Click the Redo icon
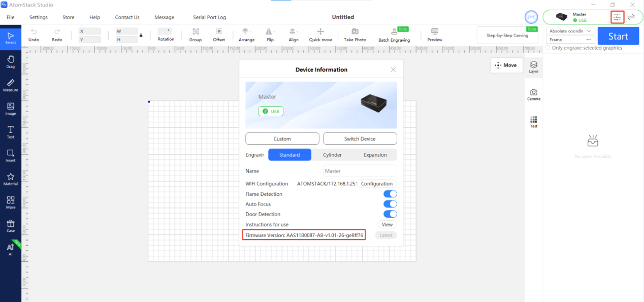Viewport: 644px width, 302px height. pos(57,31)
